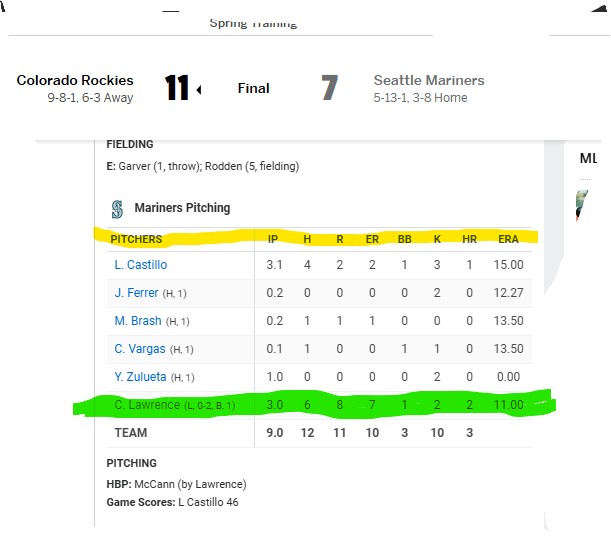Image resolution: width=611 pixels, height=540 pixels.
Task: Click C. Lawrence in the highlighted row
Action: pos(146,406)
